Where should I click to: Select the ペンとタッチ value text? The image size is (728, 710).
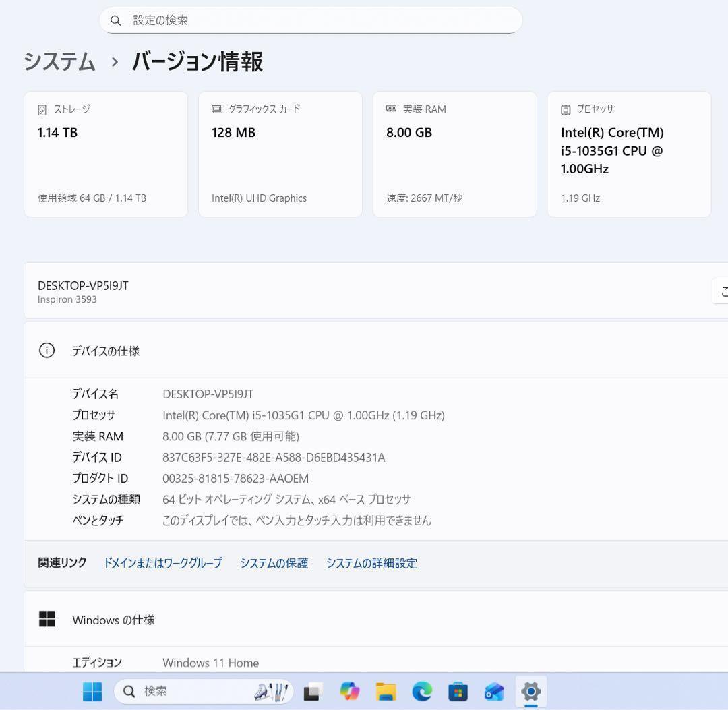point(297,520)
